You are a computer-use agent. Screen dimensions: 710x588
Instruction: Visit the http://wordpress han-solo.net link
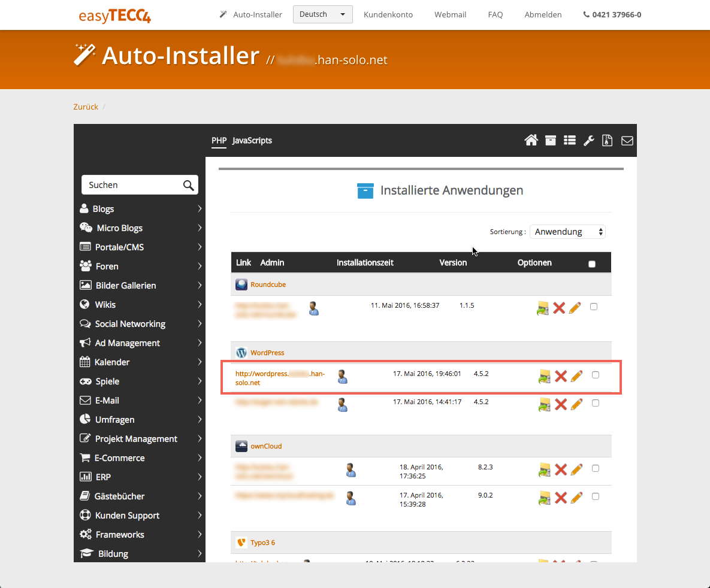(x=280, y=378)
